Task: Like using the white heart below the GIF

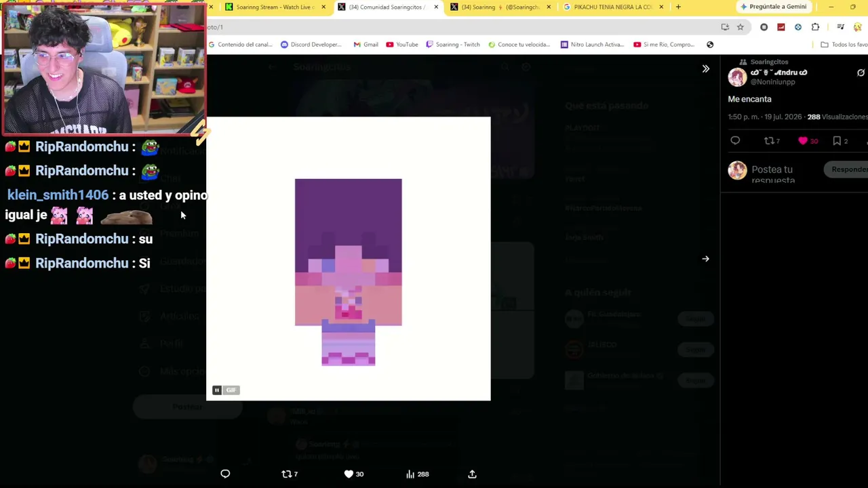Action: pos(354,474)
